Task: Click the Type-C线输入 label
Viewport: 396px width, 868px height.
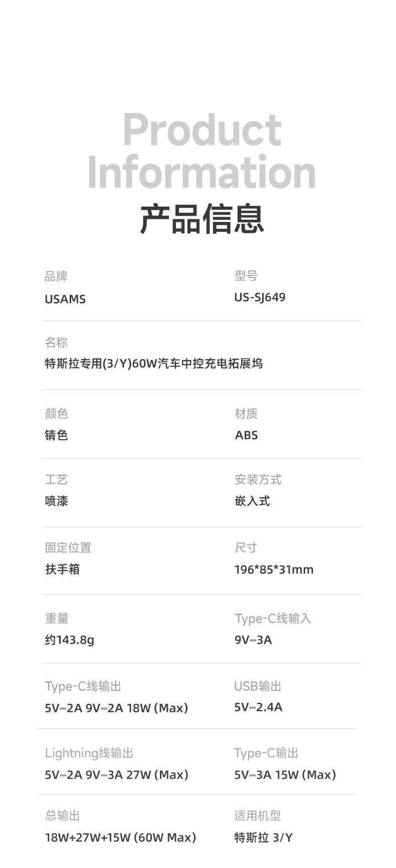Action: pos(273,618)
